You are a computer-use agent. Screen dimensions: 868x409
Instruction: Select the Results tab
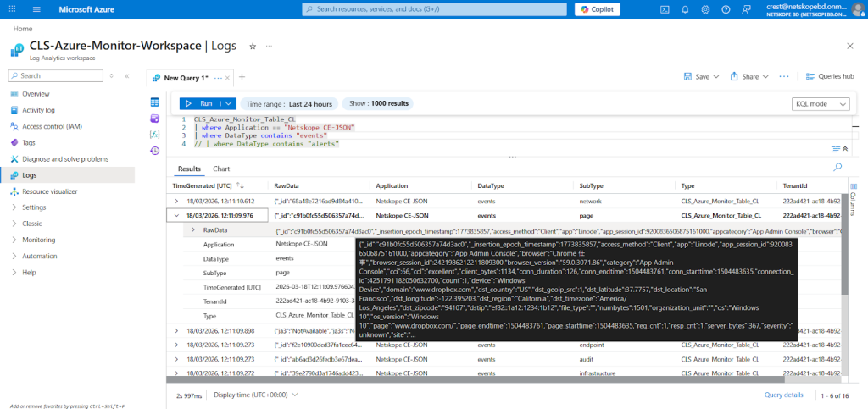point(189,169)
